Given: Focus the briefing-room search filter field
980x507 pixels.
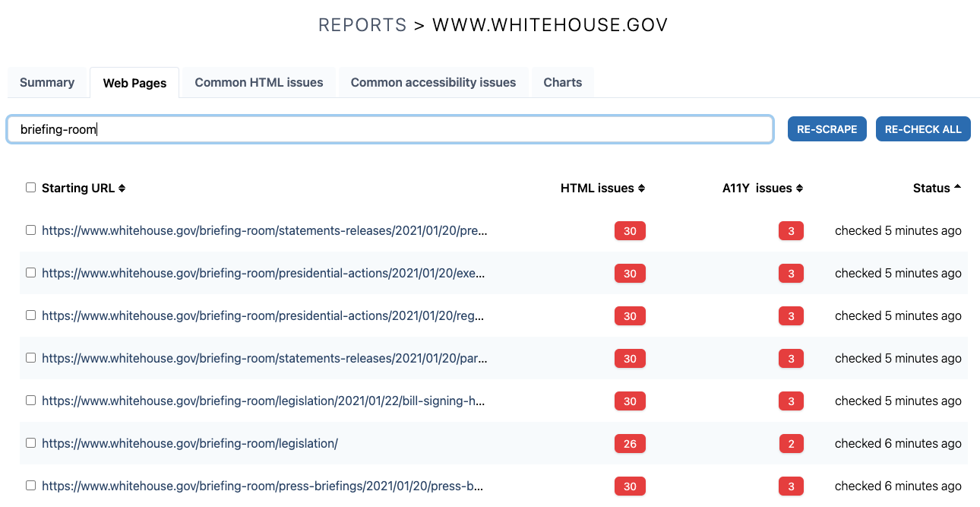Looking at the screenshot, I should (x=390, y=129).
